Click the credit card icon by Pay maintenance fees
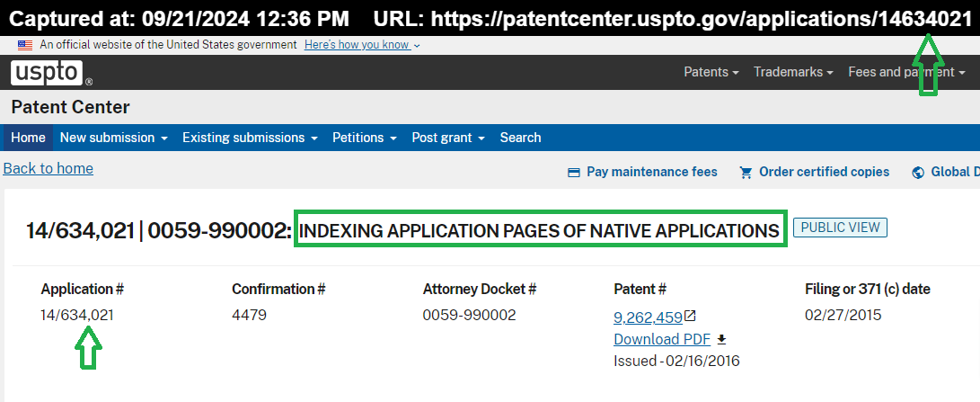The height and width of the screenshot is (402, 980). [x=574, y=172]
